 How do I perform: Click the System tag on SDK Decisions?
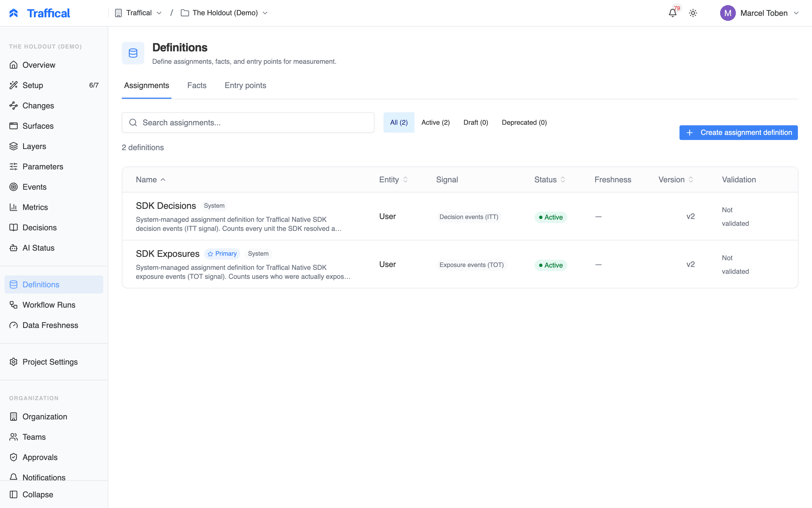(x=214, y=206)
